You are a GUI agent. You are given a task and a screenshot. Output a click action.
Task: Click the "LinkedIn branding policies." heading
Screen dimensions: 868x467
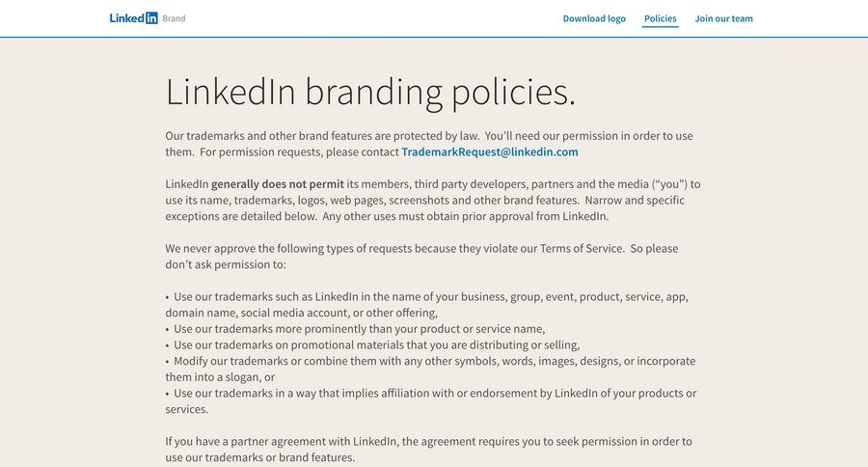tap(370, 92)
